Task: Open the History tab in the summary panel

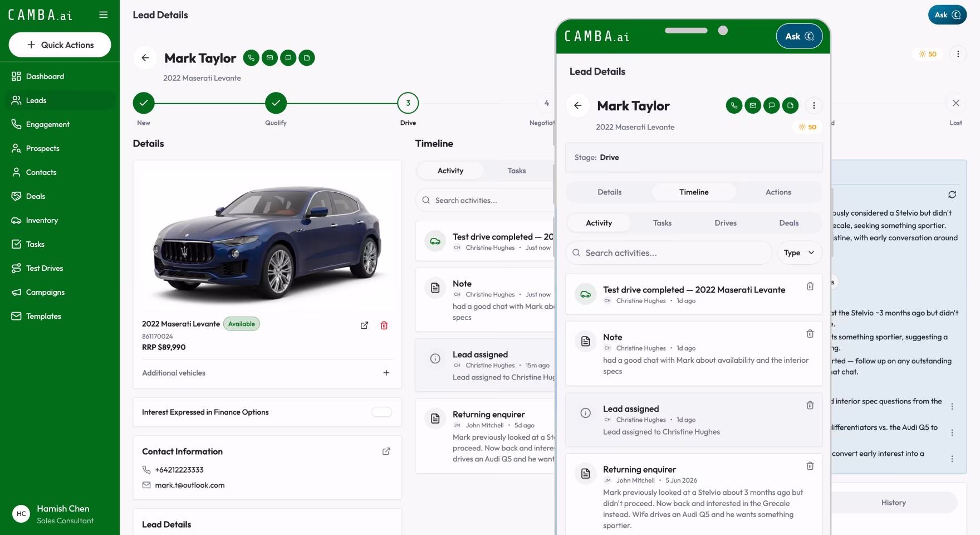Action: tap(893, 502)
